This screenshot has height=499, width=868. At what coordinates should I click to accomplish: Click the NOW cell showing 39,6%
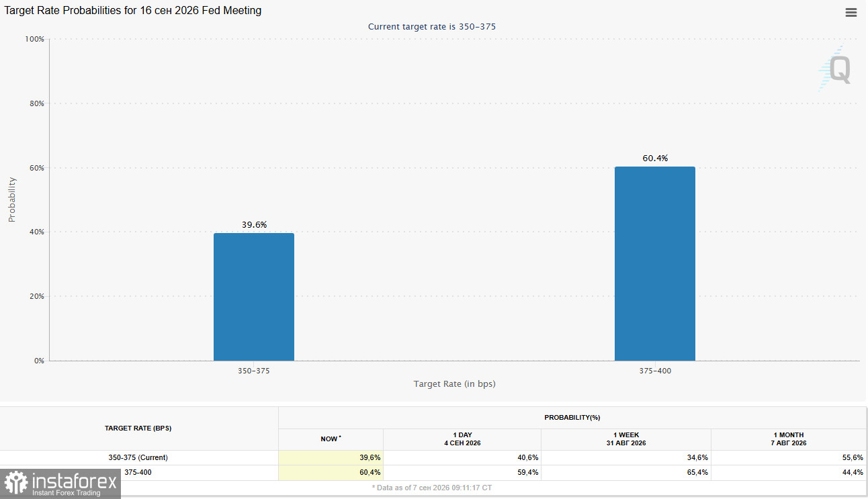(x=331, y=457)
